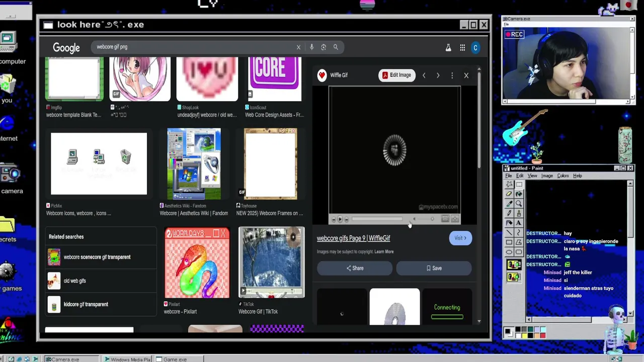Pick the Text tool in Paint

(x=519, y=223)
